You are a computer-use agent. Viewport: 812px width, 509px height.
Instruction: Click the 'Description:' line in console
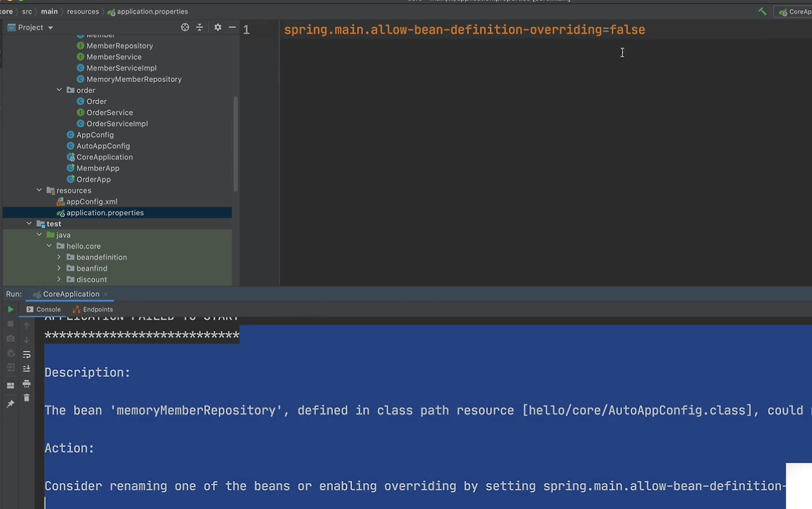(88, 373)
